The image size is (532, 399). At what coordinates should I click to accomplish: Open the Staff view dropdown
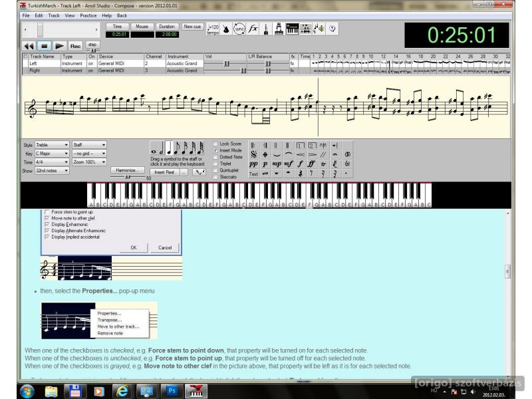click(89, 145)
